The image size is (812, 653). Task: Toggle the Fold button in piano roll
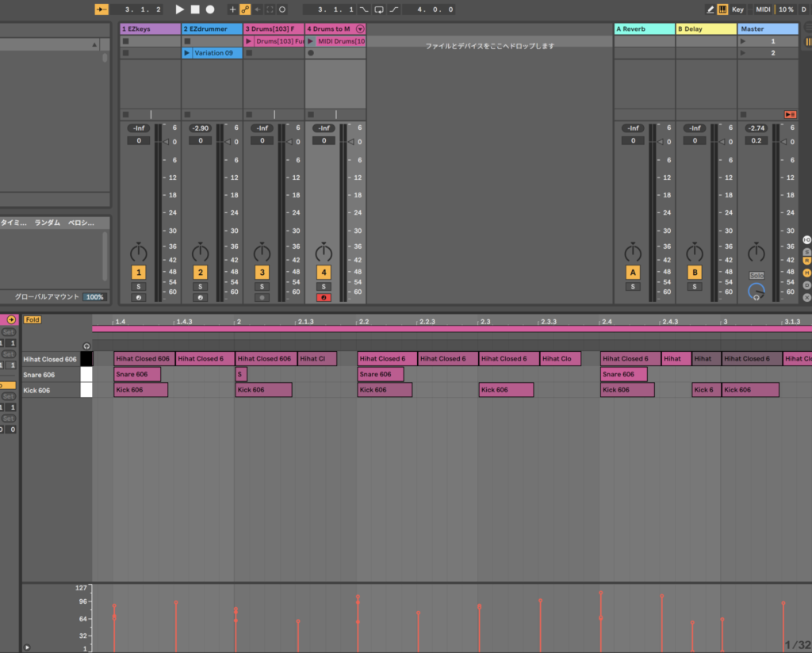click(32, 319)
